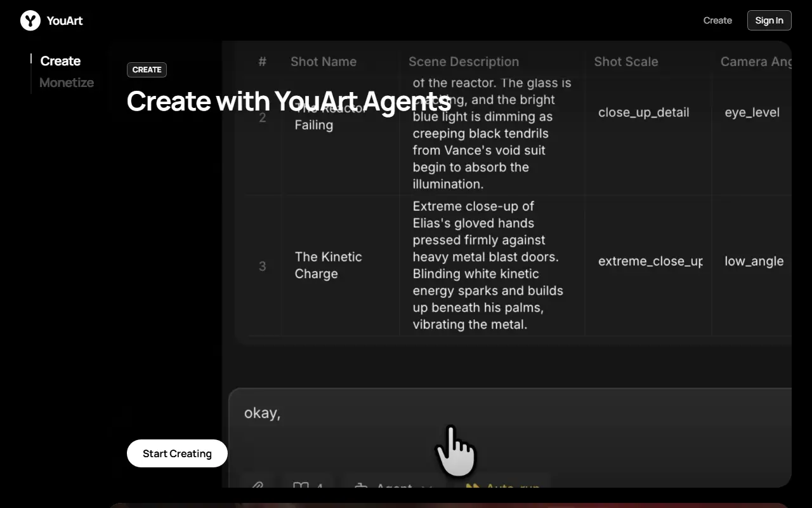Screen dimensions: 812x508
Task: Select the Create tab in the sidebar
Action: 60,61
